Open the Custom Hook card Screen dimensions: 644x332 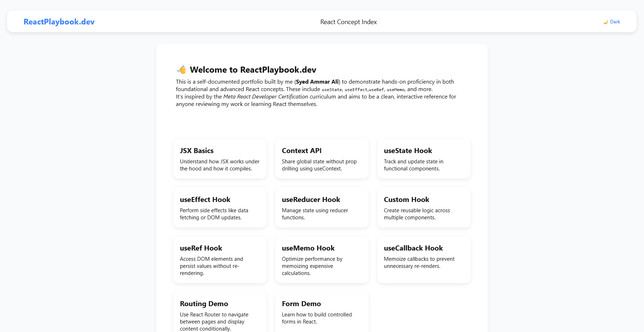(x=424, y=207)
